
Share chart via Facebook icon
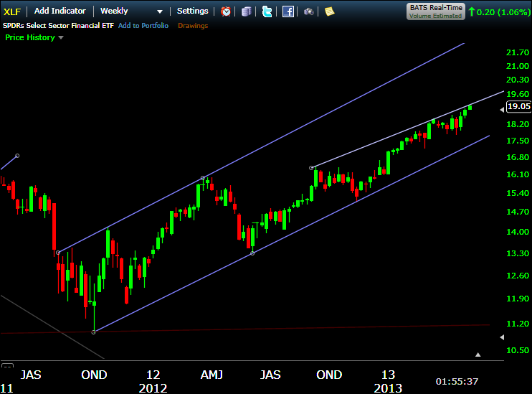(288, 11)
